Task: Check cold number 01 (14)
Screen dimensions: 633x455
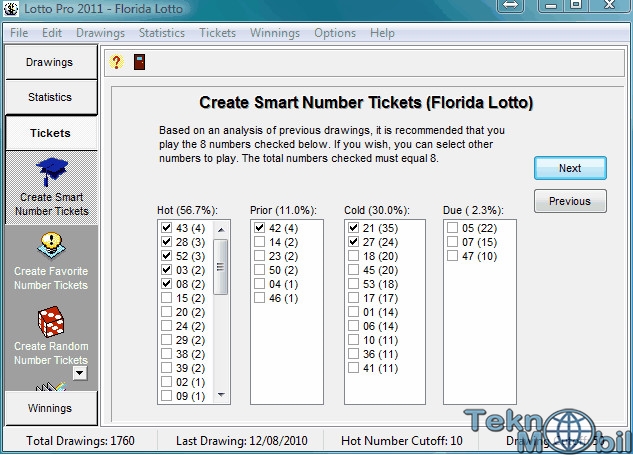Action: coord(353,312)
